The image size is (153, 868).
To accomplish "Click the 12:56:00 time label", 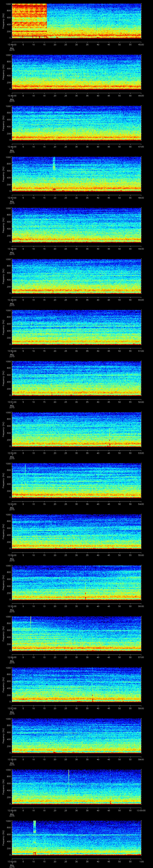I will coord(12,657).
